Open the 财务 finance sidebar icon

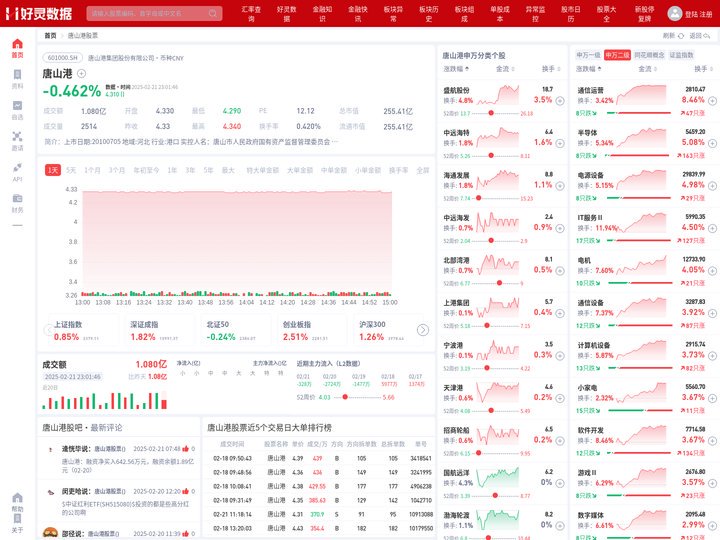click(x=17, y=198)
